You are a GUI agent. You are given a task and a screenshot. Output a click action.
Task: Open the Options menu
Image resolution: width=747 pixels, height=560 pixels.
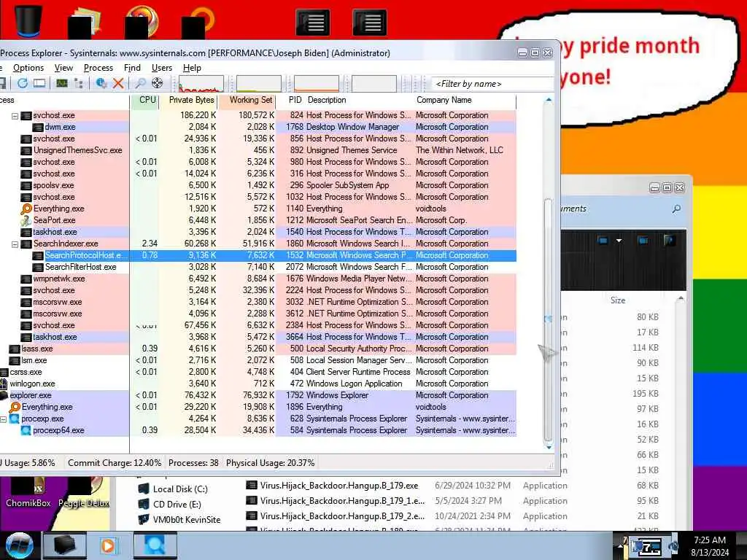(x=28, y=68)
